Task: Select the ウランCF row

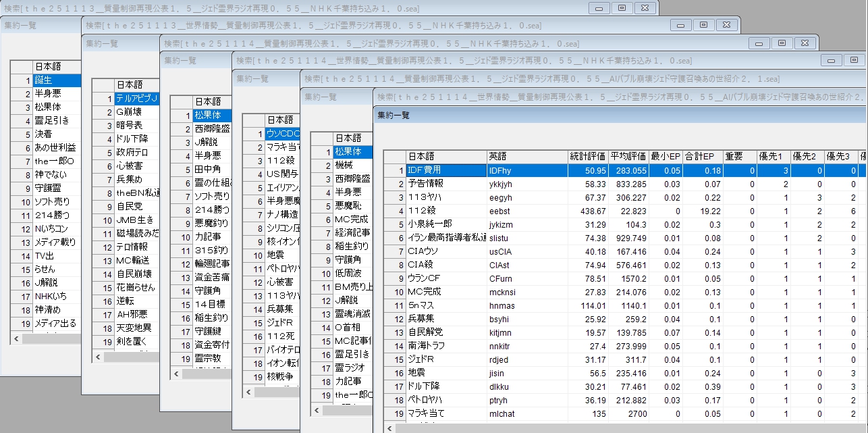Action: point(445,278)
